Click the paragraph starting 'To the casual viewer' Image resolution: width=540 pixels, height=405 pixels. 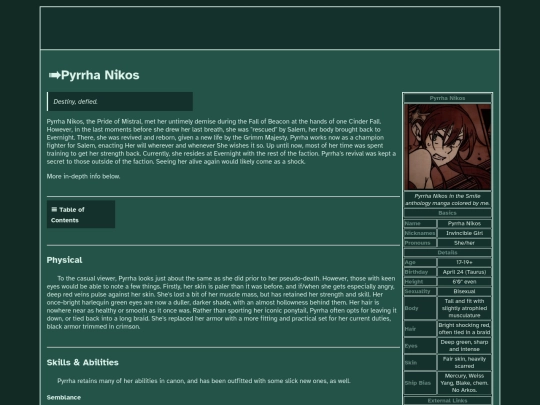[221, 302]
